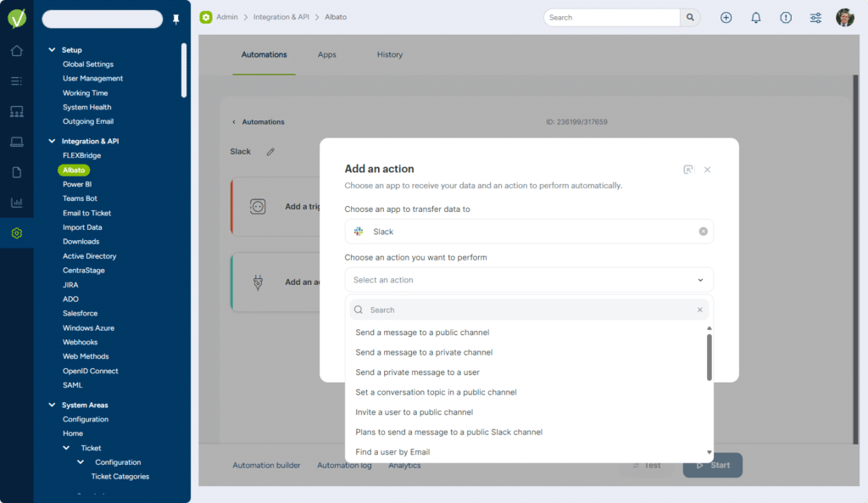
Task: Click the magnifier search button in header
Action: click(x=691, y=18)
